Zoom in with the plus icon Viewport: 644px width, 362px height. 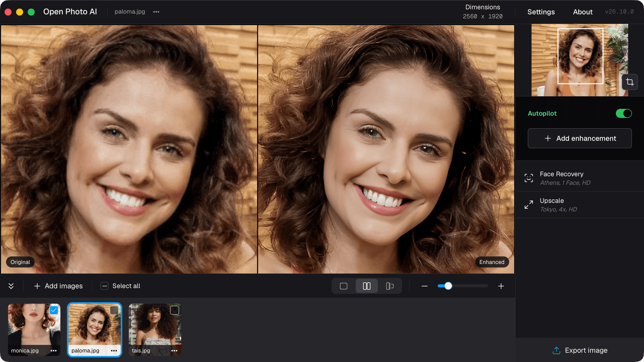pyautogui.click(x=501, y=286)
